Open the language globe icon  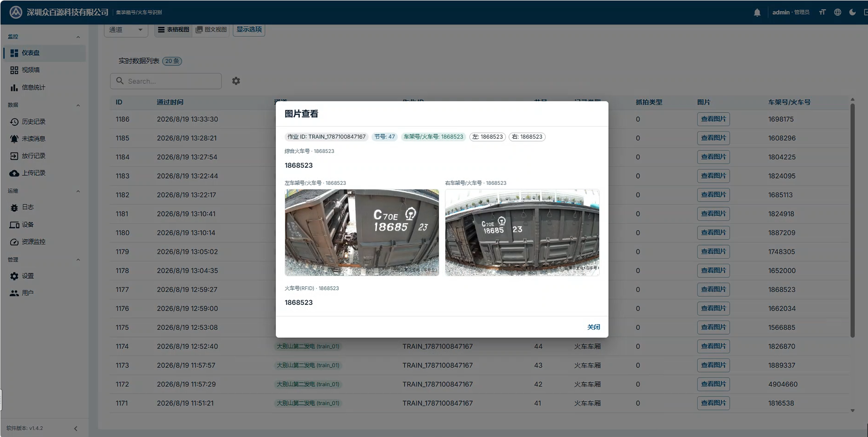point(837,12)
